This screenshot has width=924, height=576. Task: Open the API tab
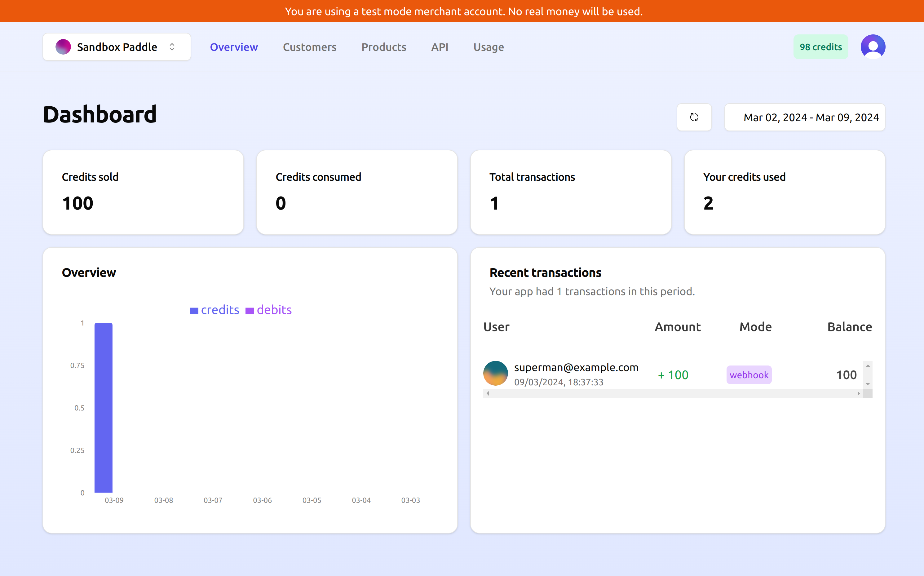[x=440, y=47]
